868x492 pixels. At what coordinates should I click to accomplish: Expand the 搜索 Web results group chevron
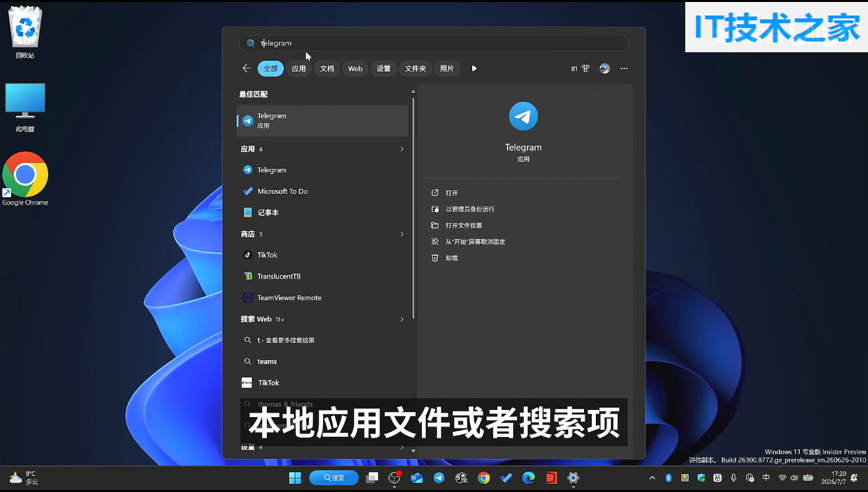click(402, 319)
